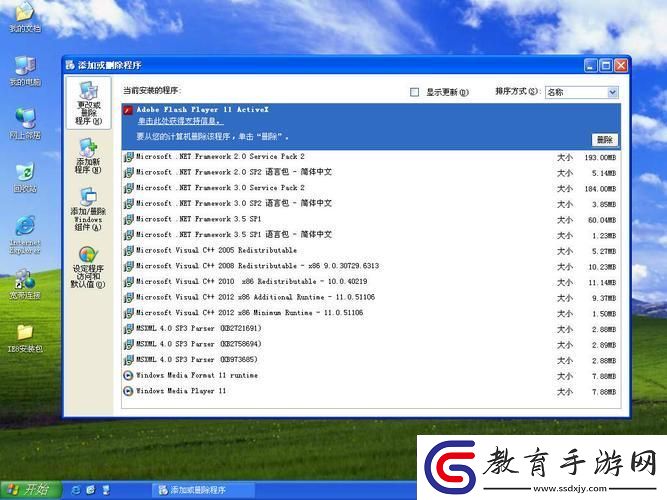Open the Start menu button
The image size is (667, 500).
click(x=31, y=490)
